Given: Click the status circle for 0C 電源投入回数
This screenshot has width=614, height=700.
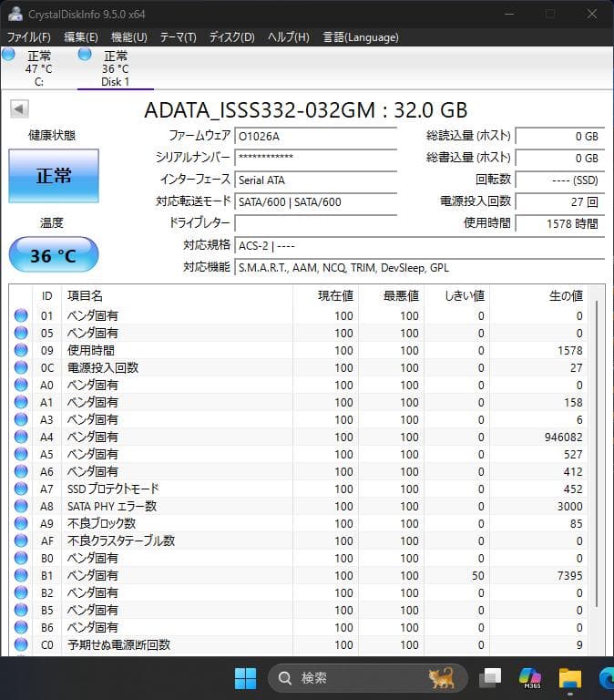Looking at the screenshot, I should [21, 367].
